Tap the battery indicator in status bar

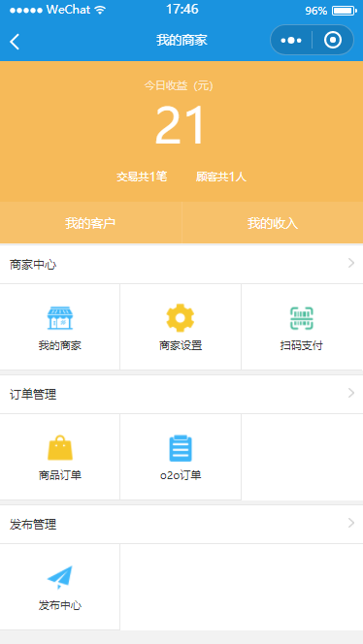(x=345, y=11)
